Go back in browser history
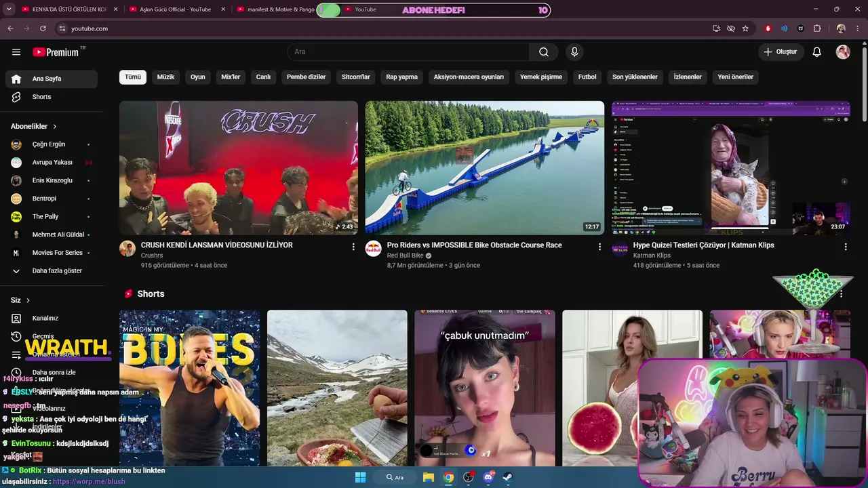Screen dimensions: 868x488 (x=10, y=28)
